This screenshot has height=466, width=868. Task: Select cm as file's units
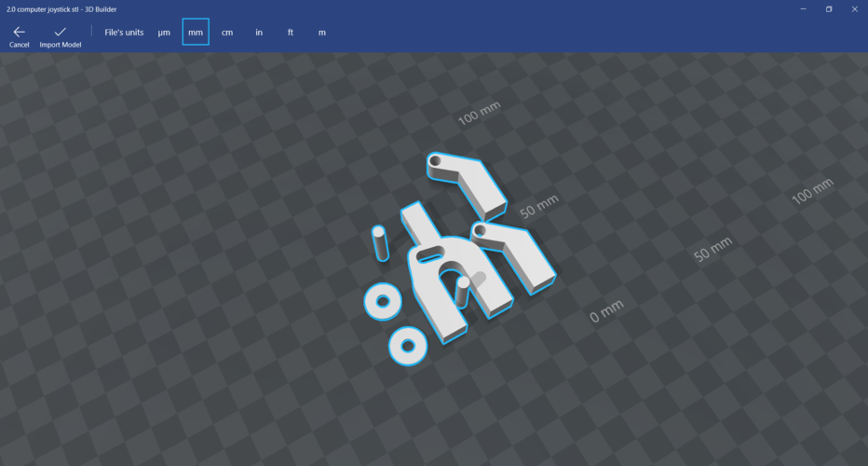click(x=227, y=32)
